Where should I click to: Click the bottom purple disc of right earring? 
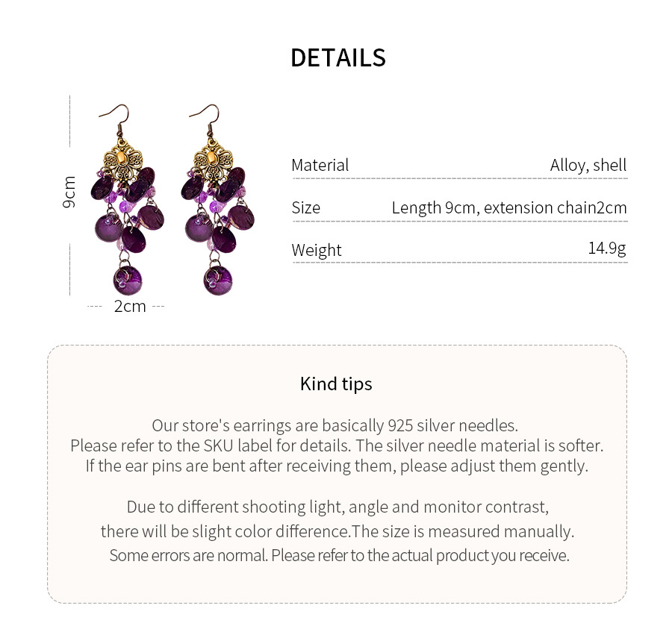(x=217, y=280)
